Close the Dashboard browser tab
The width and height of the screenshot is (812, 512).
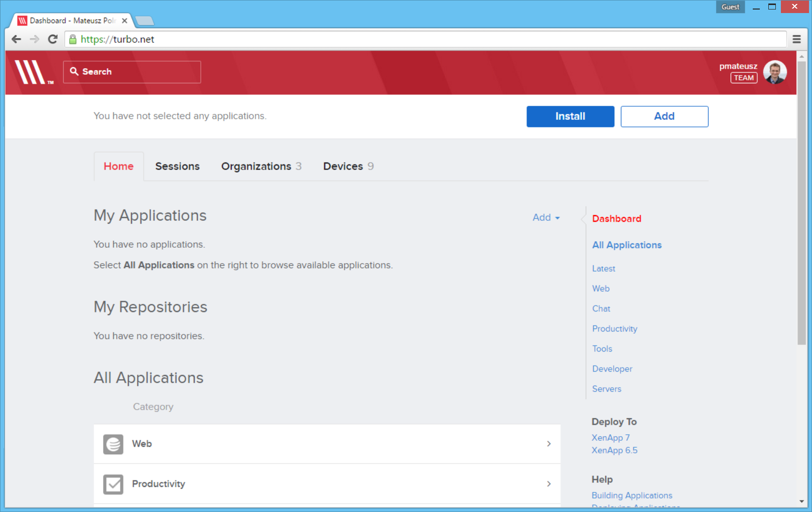point(124,21)
